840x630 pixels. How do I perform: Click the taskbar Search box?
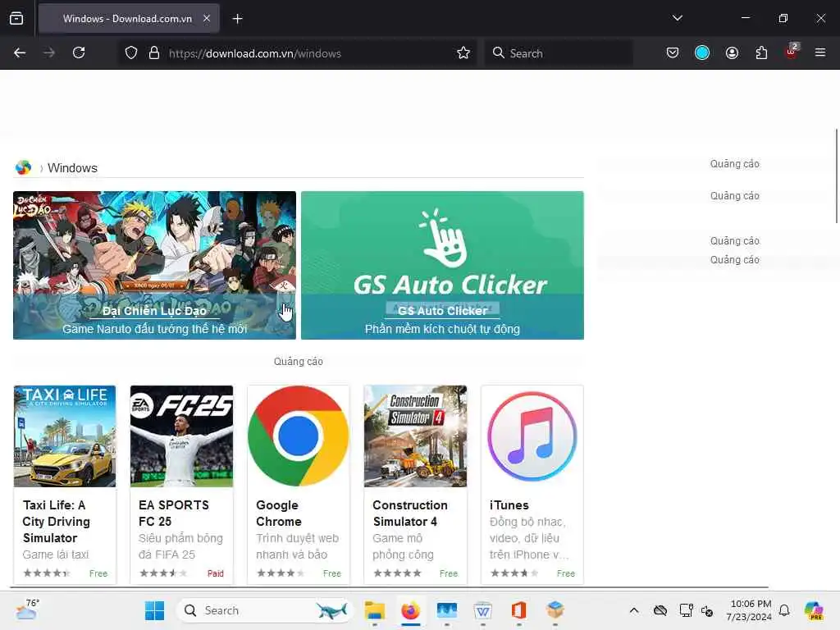click(x=265, y=610)
